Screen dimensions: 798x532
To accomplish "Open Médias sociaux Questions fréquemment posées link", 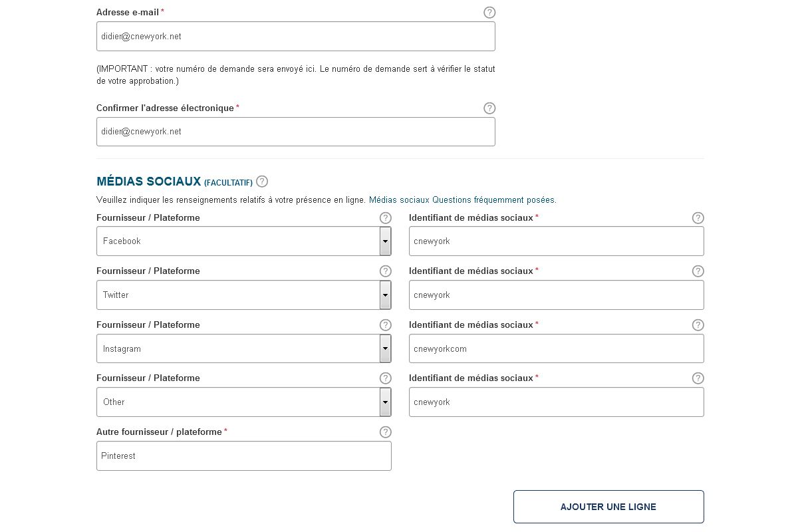I will click(x=462, y=199).
